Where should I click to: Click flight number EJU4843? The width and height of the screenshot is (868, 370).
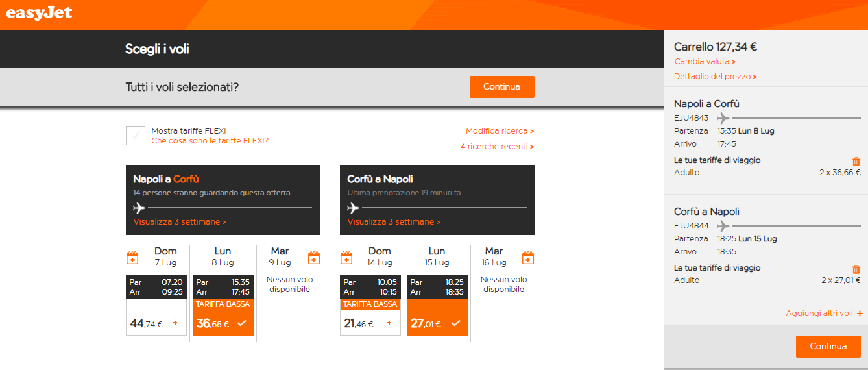click(x=692, y=118)
